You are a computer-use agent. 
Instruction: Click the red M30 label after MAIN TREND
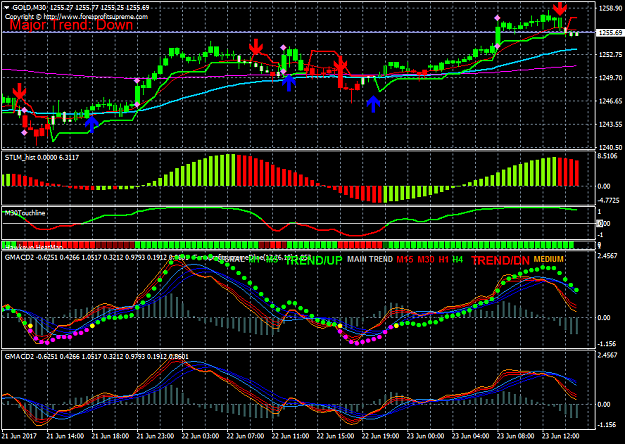[426, 259]
